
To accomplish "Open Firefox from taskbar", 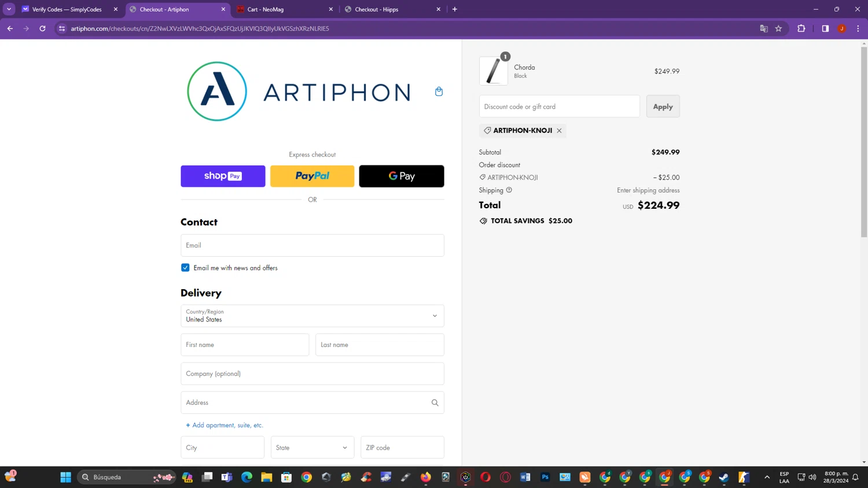I will 426,477.
